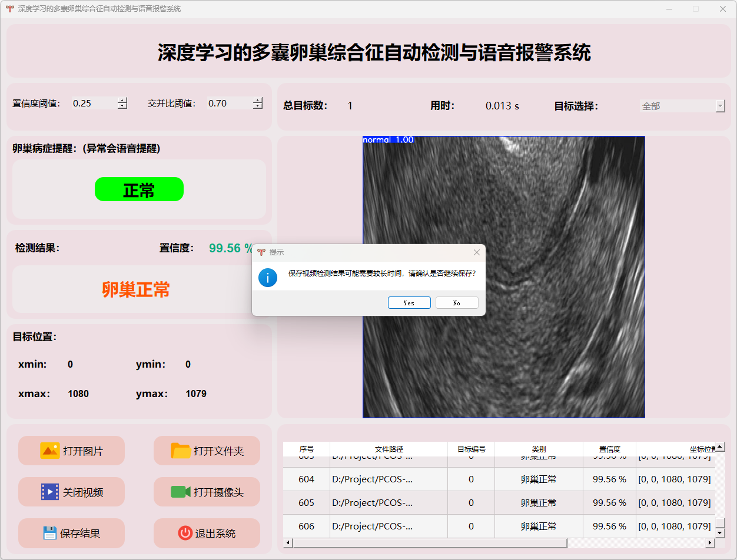The width and height of the screenshot is (737, 560).
Task: Click the film icon on 关闭视频
Action: click(49, 492)
